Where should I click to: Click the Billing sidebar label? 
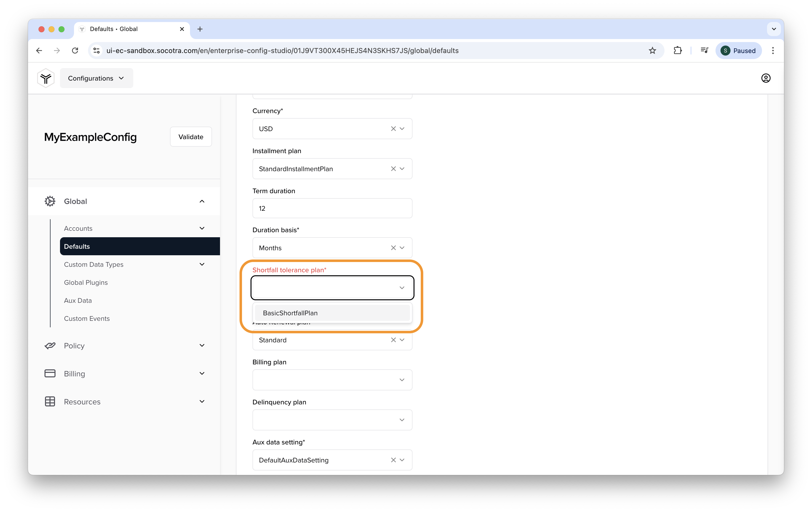pos(74,374)
